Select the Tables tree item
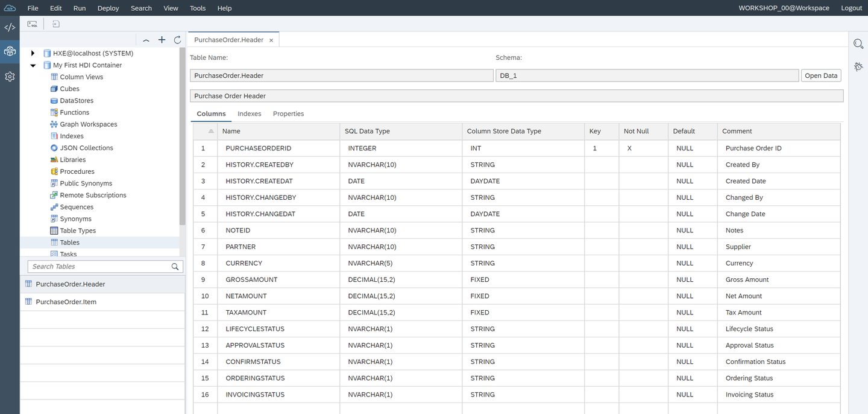This screenshot has width=868, height=414. [x=70, y=243]
